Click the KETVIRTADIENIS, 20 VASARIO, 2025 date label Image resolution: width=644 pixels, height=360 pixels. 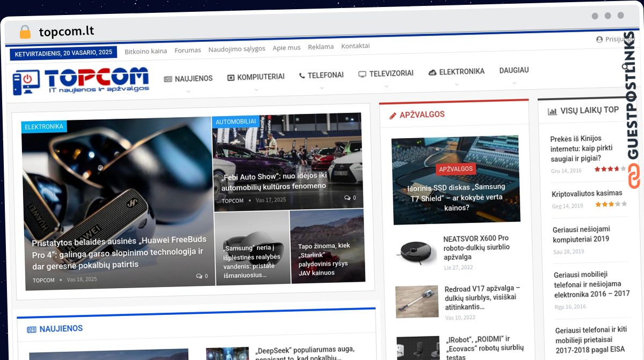pyautogui.click(x=63, y=53)
